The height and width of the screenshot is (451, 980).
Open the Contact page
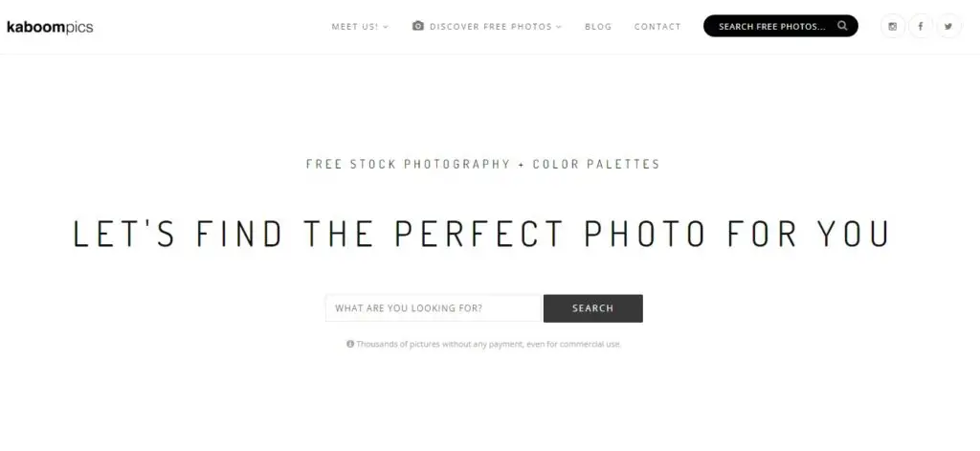[x=657, y=26]
